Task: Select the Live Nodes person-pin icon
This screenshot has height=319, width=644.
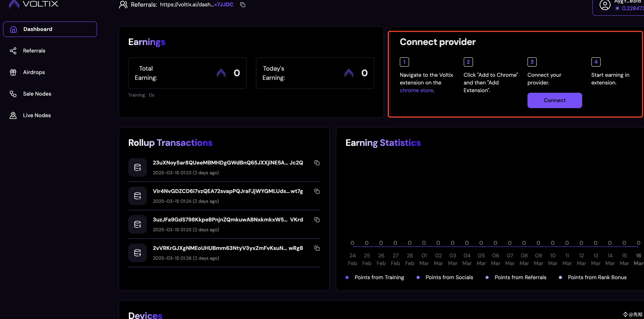Action: 13,115
